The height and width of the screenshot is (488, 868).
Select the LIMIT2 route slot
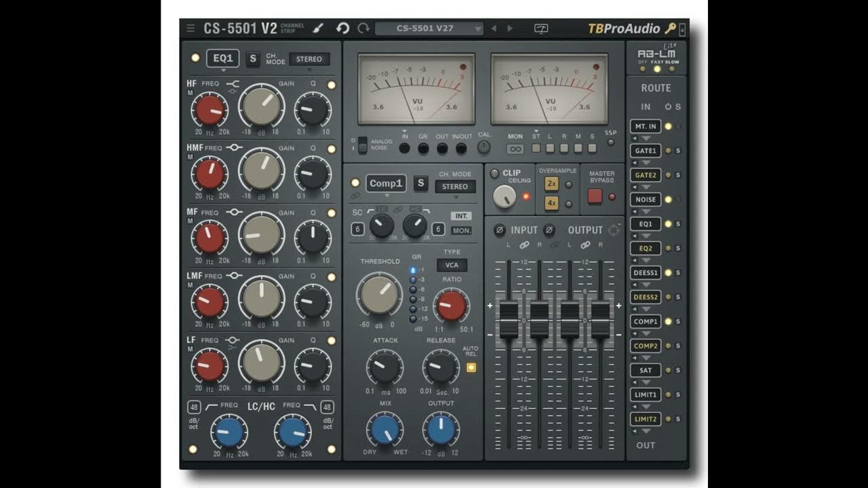pos(646,419)
